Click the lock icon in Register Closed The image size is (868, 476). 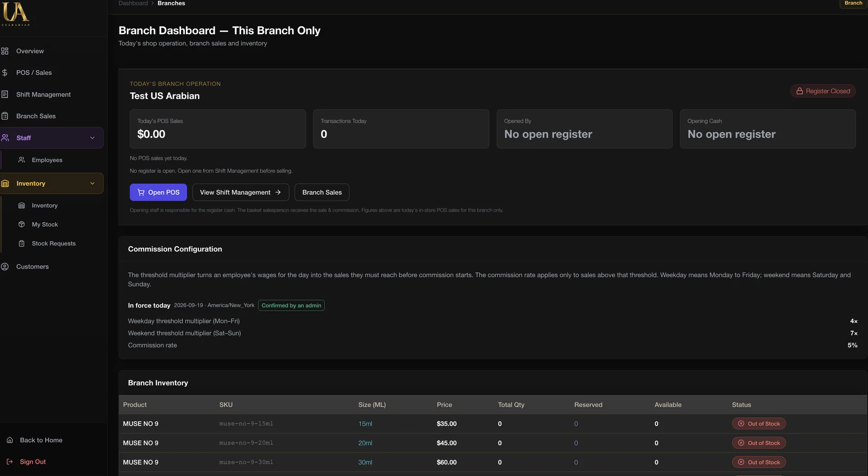(799, 91)
